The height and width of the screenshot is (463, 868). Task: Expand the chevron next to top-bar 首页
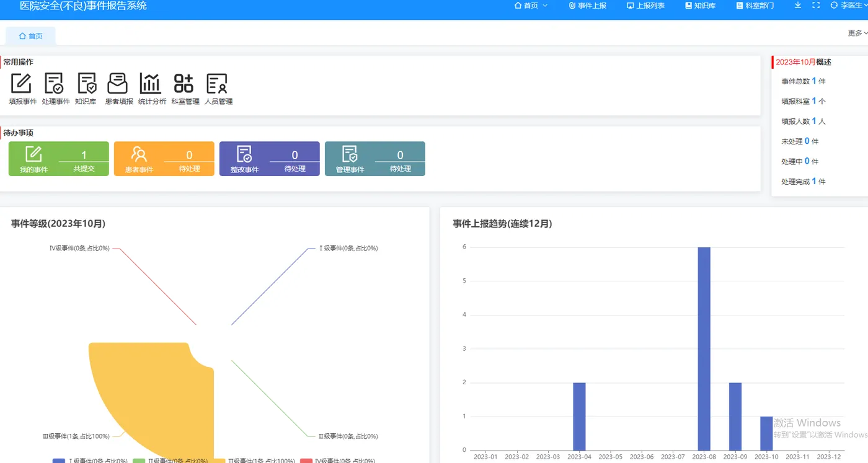[545, 6]
